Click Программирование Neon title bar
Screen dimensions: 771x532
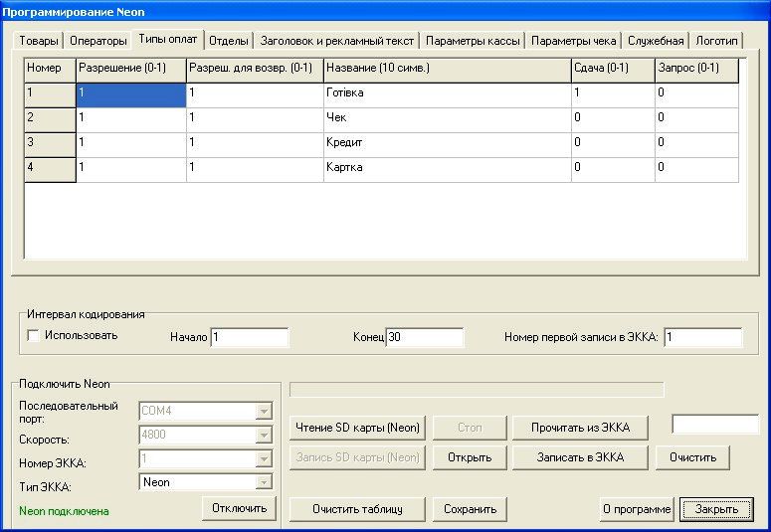pyautogui.click(x=386, y=12)
